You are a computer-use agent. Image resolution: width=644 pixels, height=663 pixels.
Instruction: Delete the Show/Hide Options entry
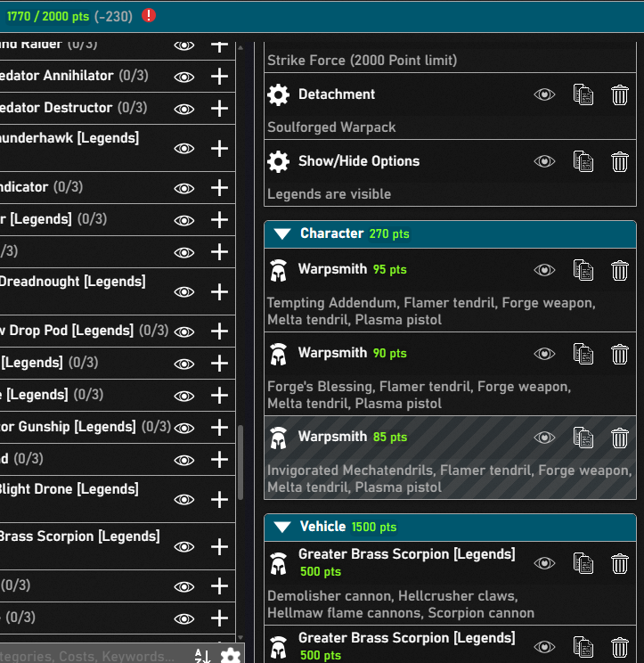[619, 161]
